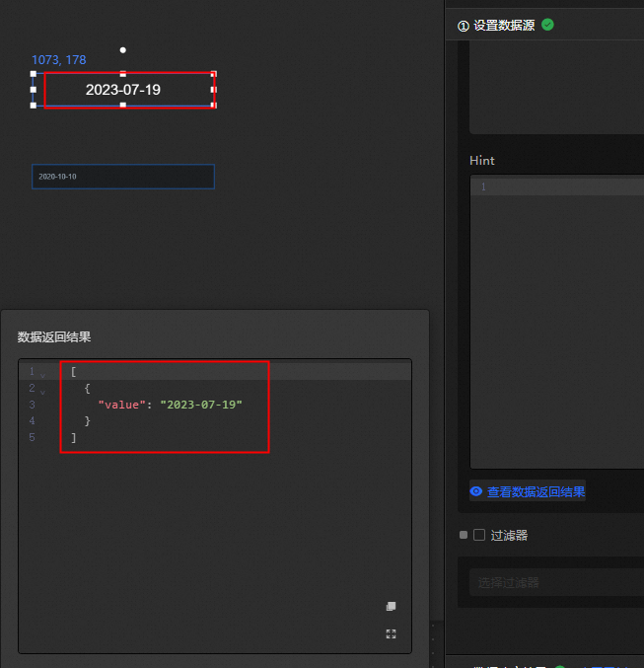Viewport: 644px width, 668px height.
Task: Copy the data result JSON icon
Action: pyautogui.click(x=391, y=606)
